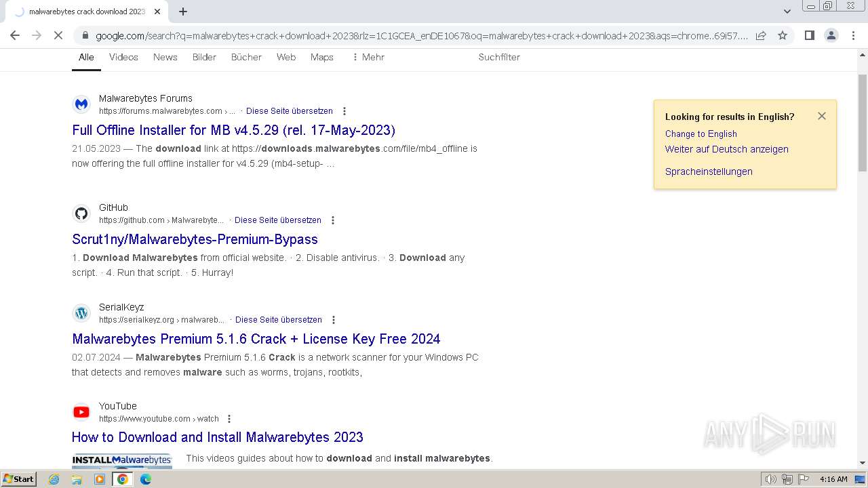Click the Install Malwarebytes video thumbnail
Viewport: 868px width, 488px height.
(x=122, y=461)
